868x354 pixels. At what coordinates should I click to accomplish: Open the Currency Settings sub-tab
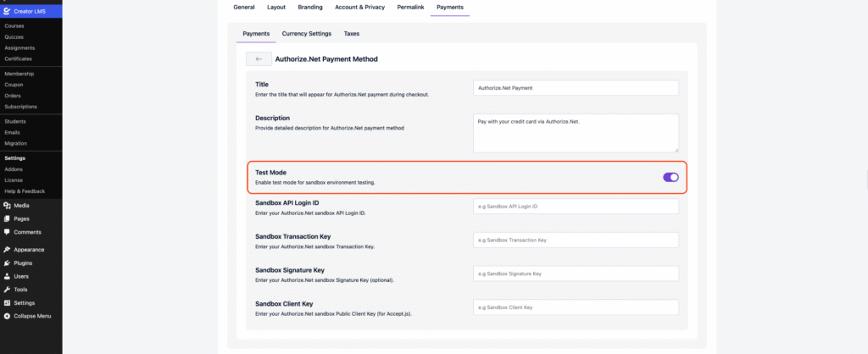307,34
